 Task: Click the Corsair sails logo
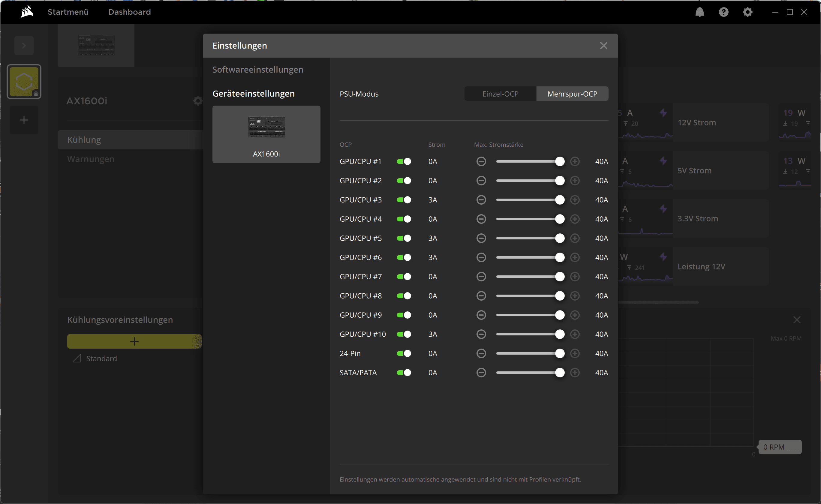pyautogui.click(x=27, y=12)
